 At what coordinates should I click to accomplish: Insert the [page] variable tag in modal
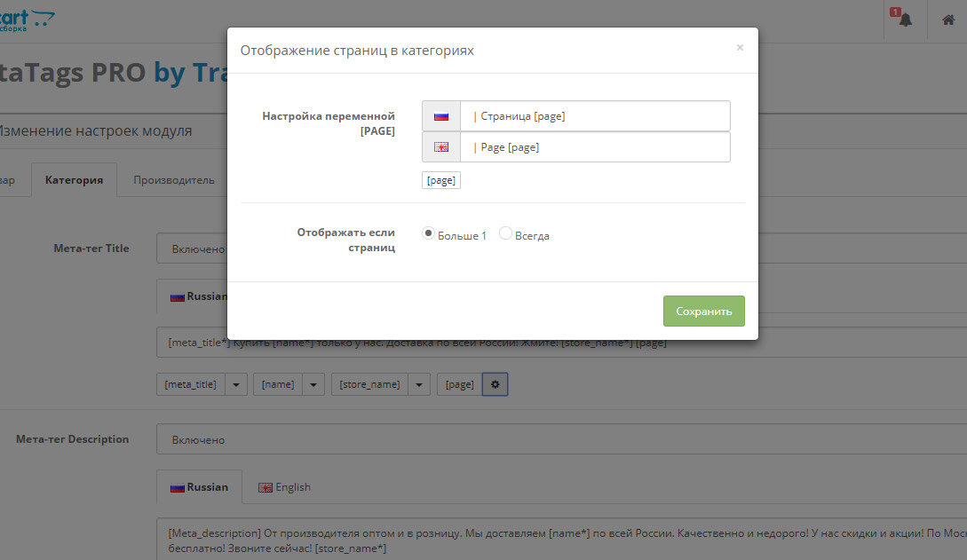point(441,180)
